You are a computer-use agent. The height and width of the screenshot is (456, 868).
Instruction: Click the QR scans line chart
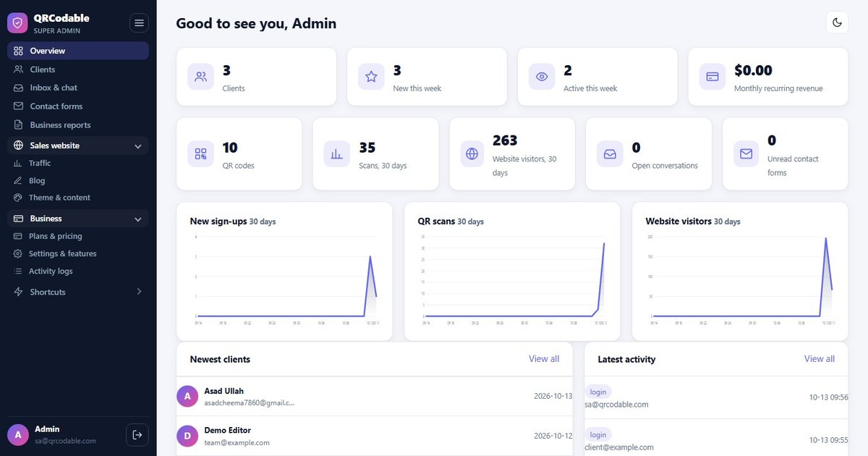click(x=512, y=279)
